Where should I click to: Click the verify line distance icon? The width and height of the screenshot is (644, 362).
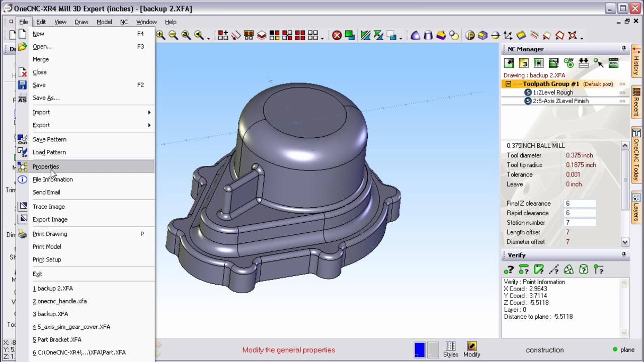tap(553, 270)
